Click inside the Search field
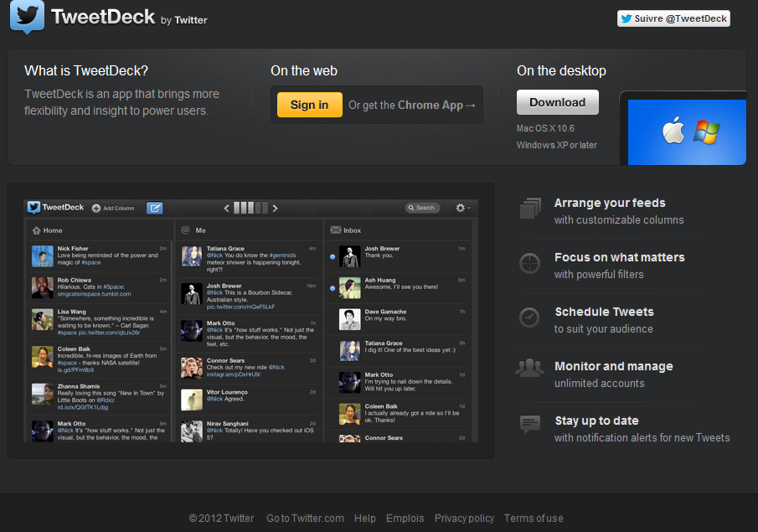This screenshot has height=532, width=758. [423, 207]
